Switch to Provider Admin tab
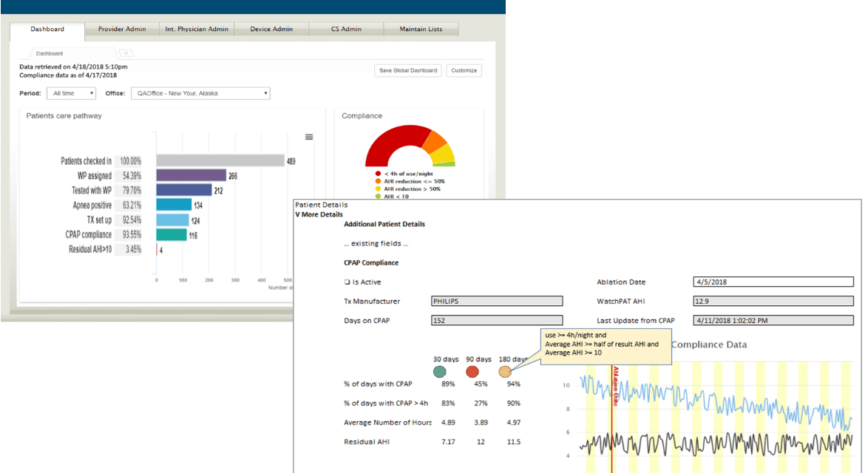The height and width of the screenshot is (473, 868). (x=122, y=30)
